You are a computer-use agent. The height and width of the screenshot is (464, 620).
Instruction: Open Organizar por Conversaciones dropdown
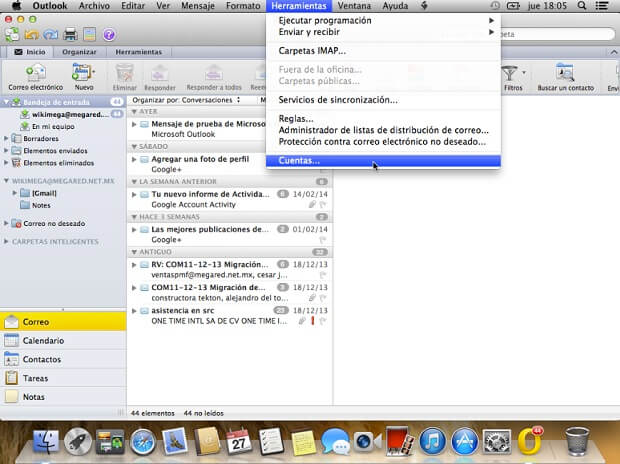coord(186,100)
